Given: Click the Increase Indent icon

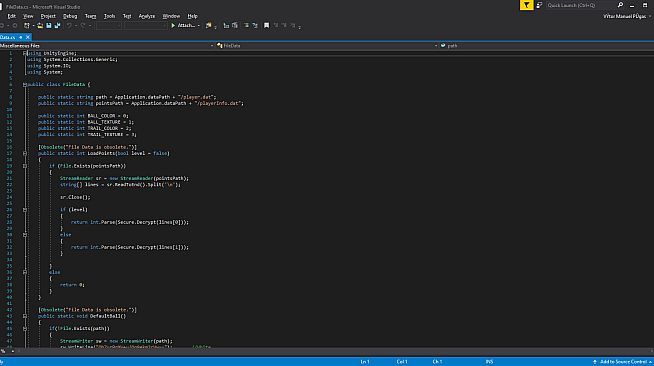Looking at the screenshot, I should pyautogui.click(x=255, y=25).
